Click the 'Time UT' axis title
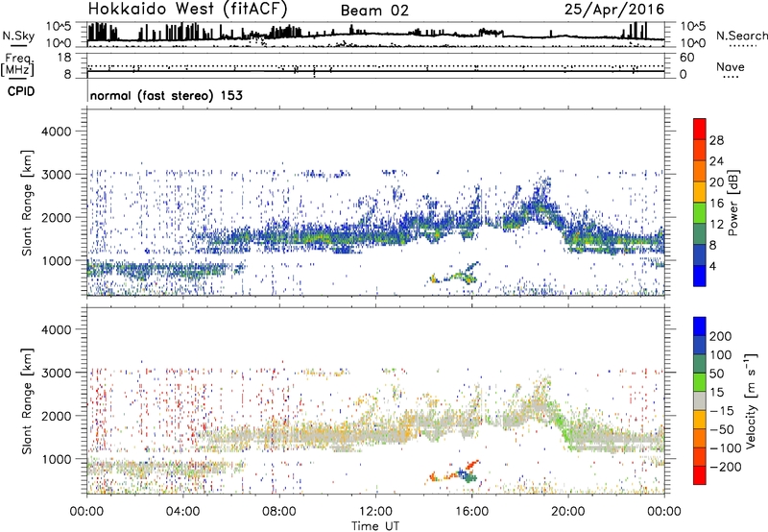This screenshot has height=532, width=768. coord(375,525)
